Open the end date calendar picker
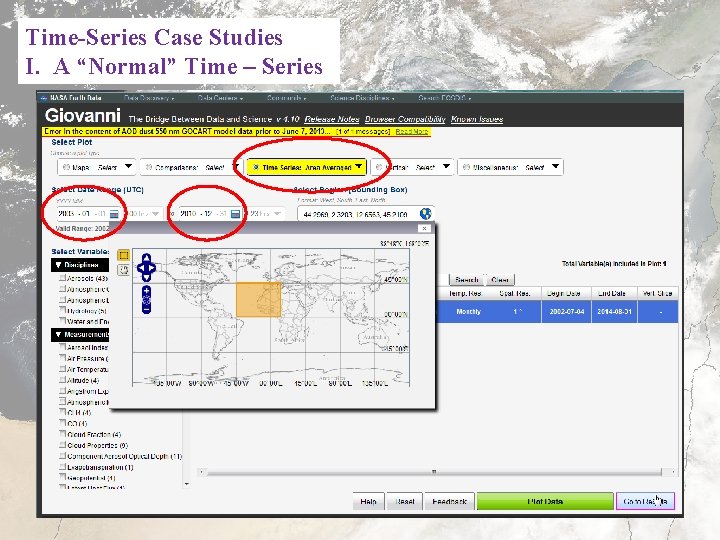Viewport: 720px width, 540px height. [236, 214]
